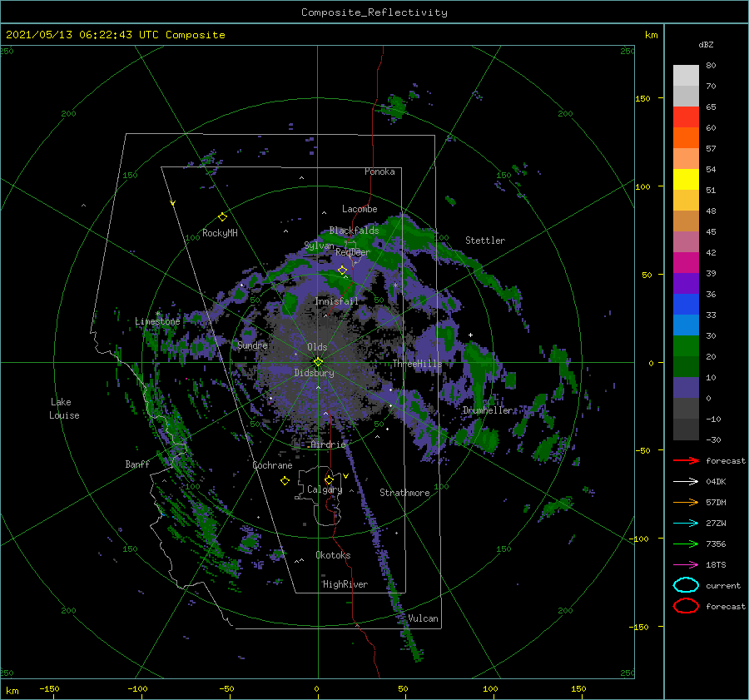Click the Composite_Reflectivity title

pos(374,12)
